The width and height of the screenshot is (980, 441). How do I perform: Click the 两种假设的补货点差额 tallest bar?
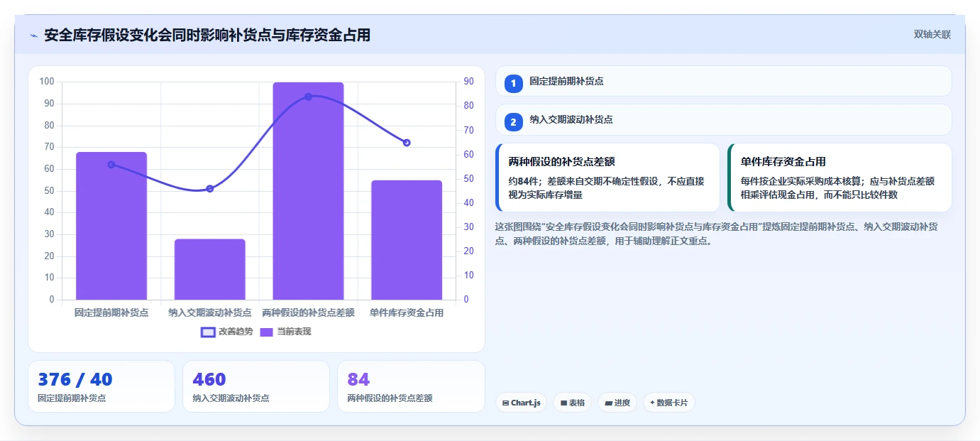[x=308, y=191]
